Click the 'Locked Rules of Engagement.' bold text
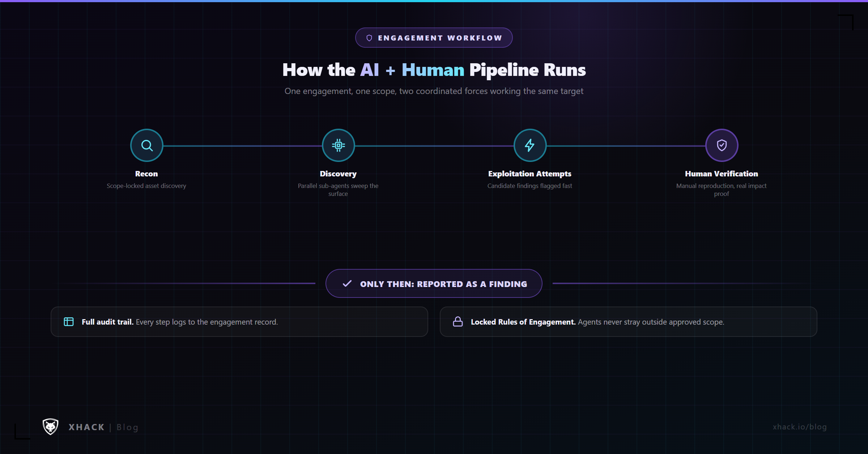Viewport: 868px width, 454px height. (523, 322)
